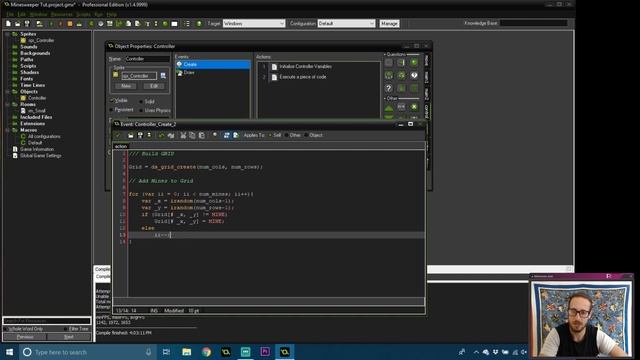Select the Other radio button
The height and width of the screenshot is (360, 640).
286,135
